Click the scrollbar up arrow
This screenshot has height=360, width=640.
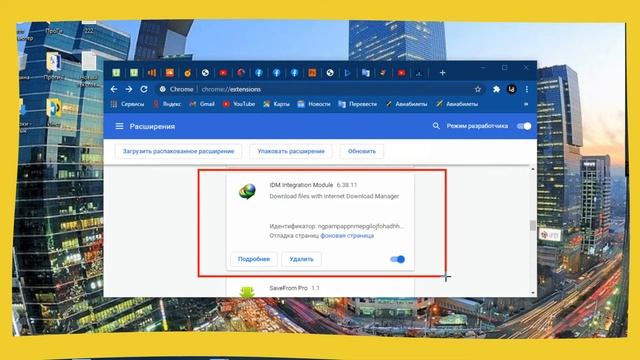[x=533, y=169]
